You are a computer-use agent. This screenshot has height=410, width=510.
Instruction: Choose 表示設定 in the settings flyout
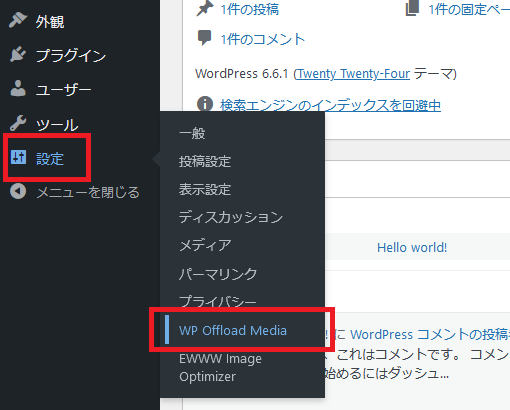[x=205, y=189]
